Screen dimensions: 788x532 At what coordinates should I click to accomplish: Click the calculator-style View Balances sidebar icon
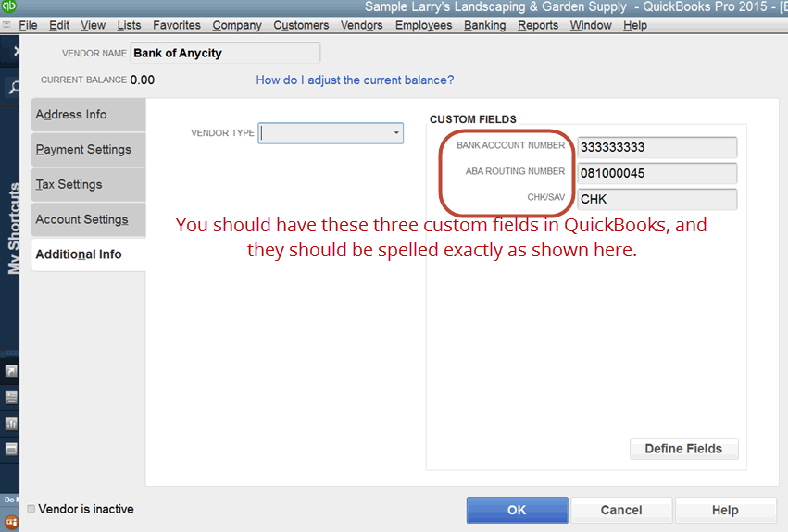click(12, 397)
